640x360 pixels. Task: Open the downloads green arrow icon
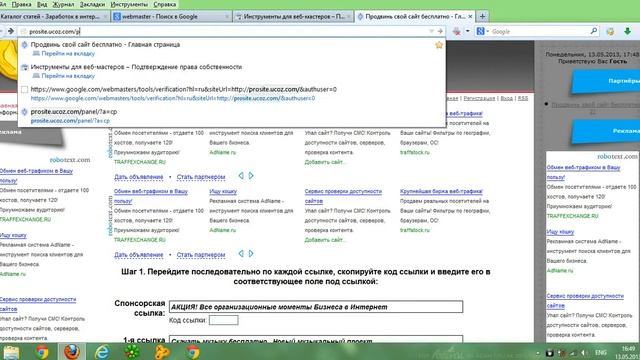coord(627,31)
